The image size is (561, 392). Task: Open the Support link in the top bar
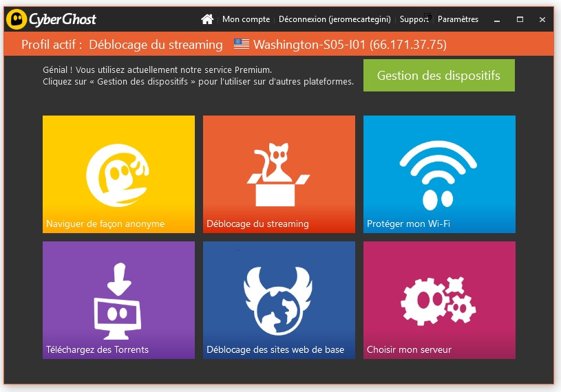(414, 19)
